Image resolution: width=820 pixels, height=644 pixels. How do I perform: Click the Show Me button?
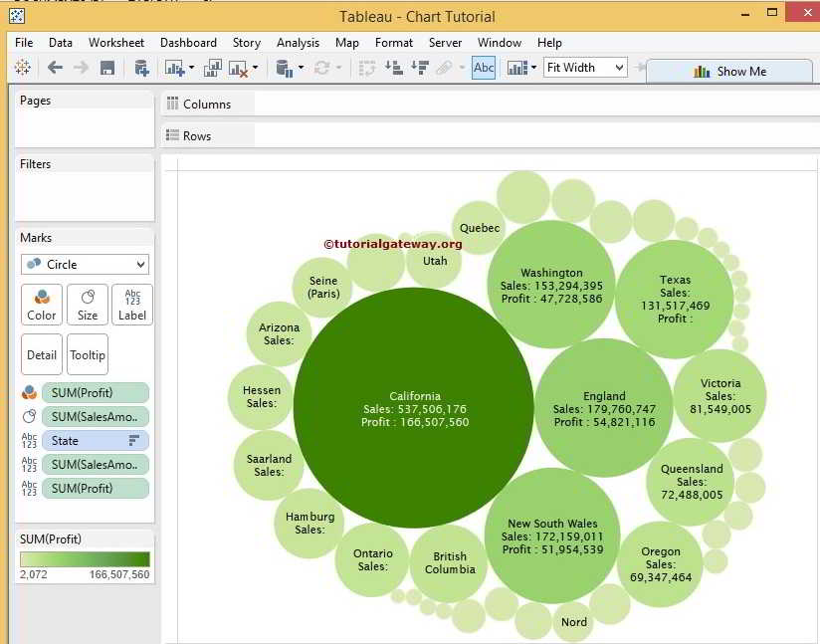[x=729, y=71]
